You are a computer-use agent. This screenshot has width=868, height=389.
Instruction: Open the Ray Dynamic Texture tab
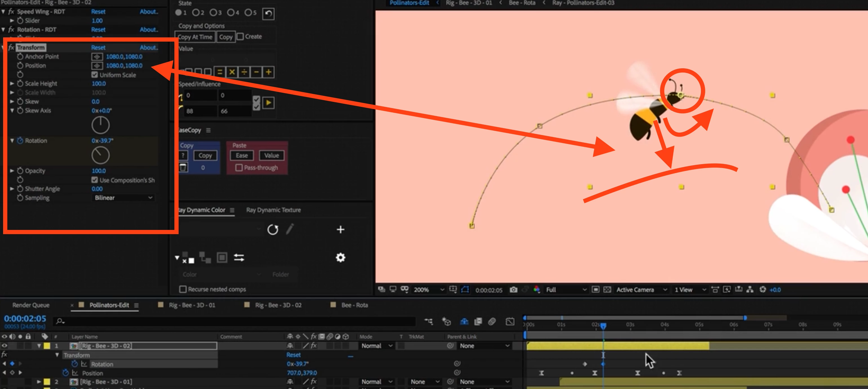[273, 210]
